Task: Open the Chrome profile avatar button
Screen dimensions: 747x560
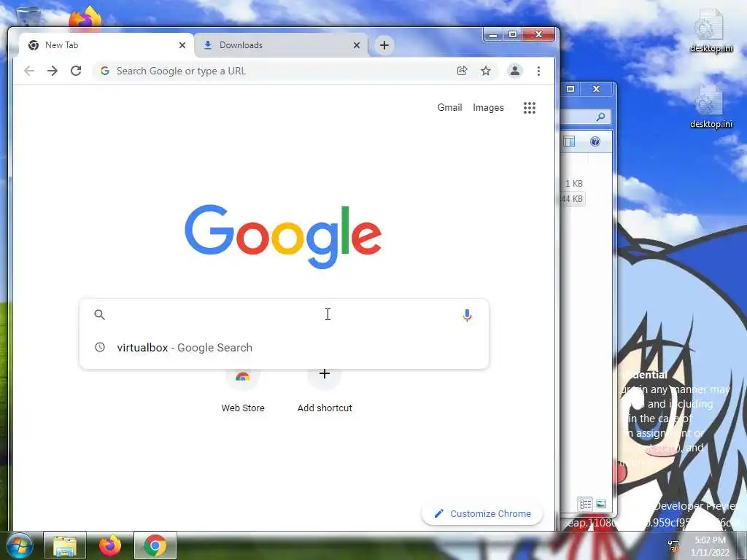Action: coord(515,71)
